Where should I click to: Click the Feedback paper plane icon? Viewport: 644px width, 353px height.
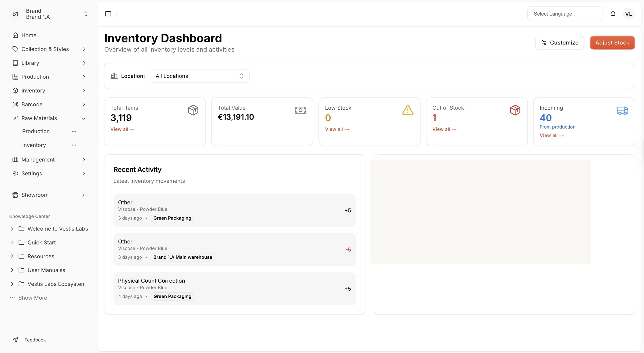[15, 340]
